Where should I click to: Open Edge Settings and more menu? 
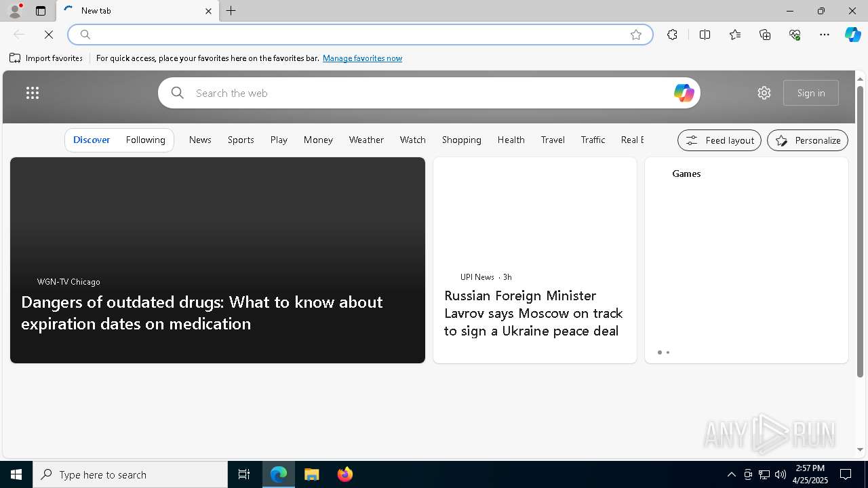coord(825,35)
